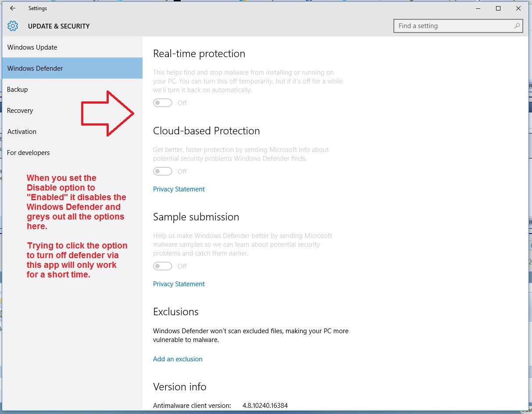
Task: Click the "won't scan excluded files" description
Action: point(251,335)
